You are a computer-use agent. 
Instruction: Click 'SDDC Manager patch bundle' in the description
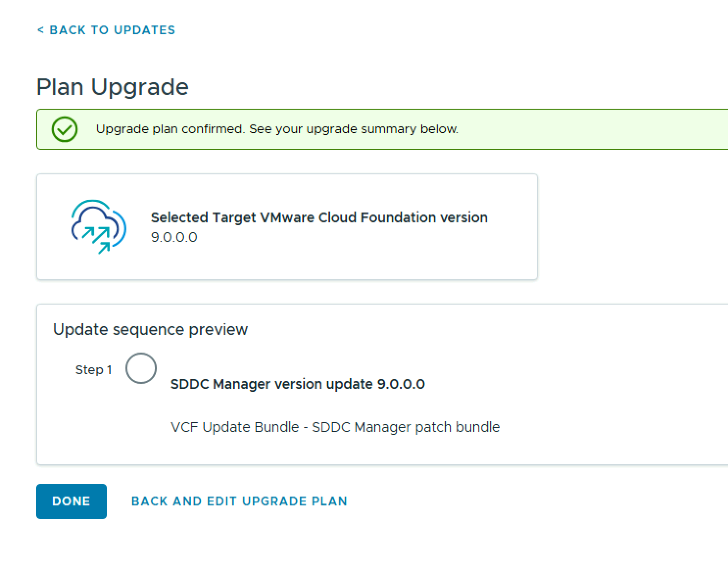[406, 427]
